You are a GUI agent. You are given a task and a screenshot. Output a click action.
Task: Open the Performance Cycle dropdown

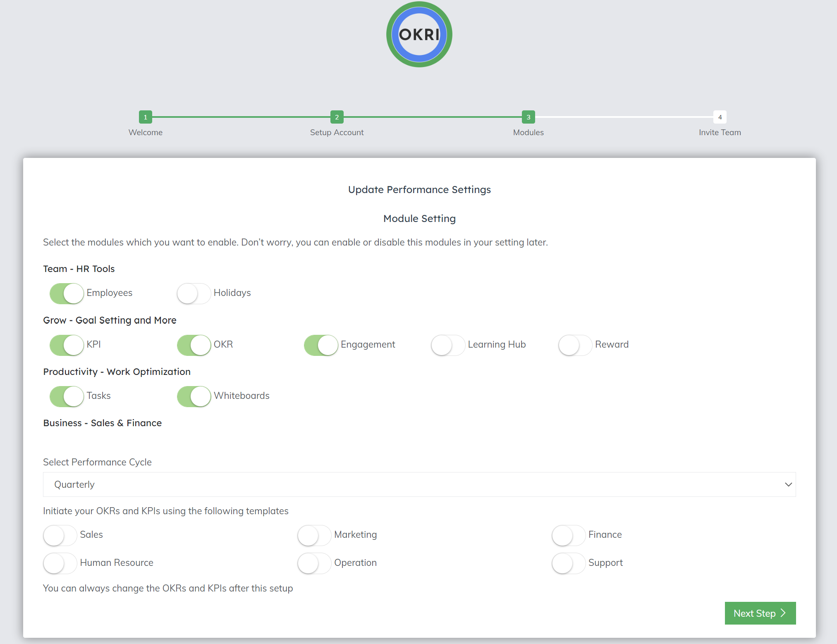coord(419,484)
